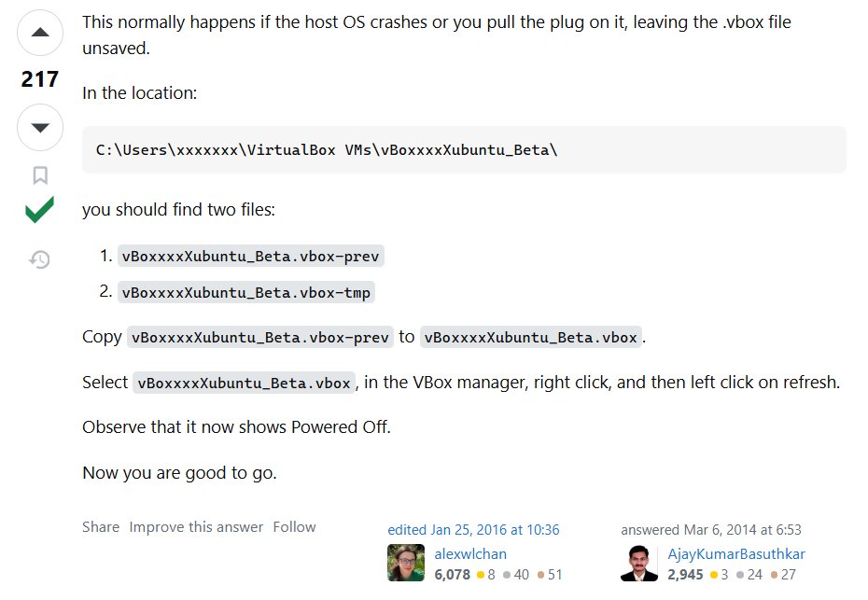868x600 pixels.
Task: Click AjayKumarBasuthkar's avatar image
Action: tap(639, 563)
